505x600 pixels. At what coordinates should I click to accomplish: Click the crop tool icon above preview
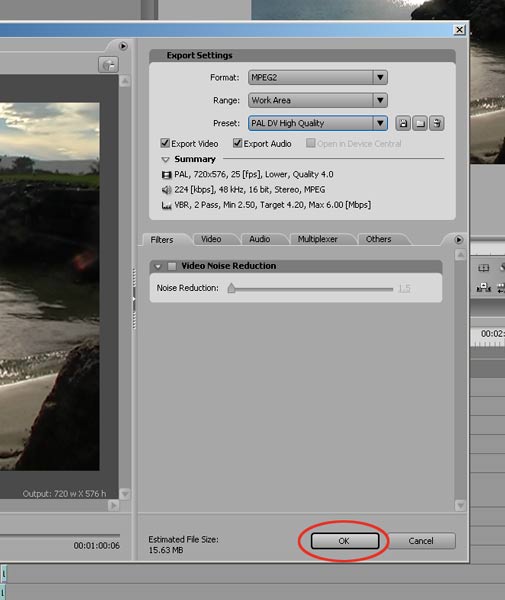(x=108, y=65)
